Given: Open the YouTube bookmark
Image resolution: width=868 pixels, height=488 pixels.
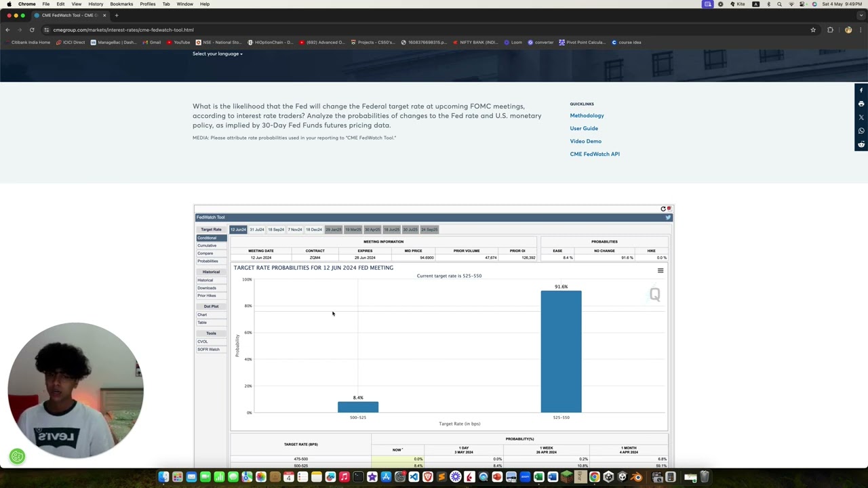Looking at the screenshot, I should point(178,42).
